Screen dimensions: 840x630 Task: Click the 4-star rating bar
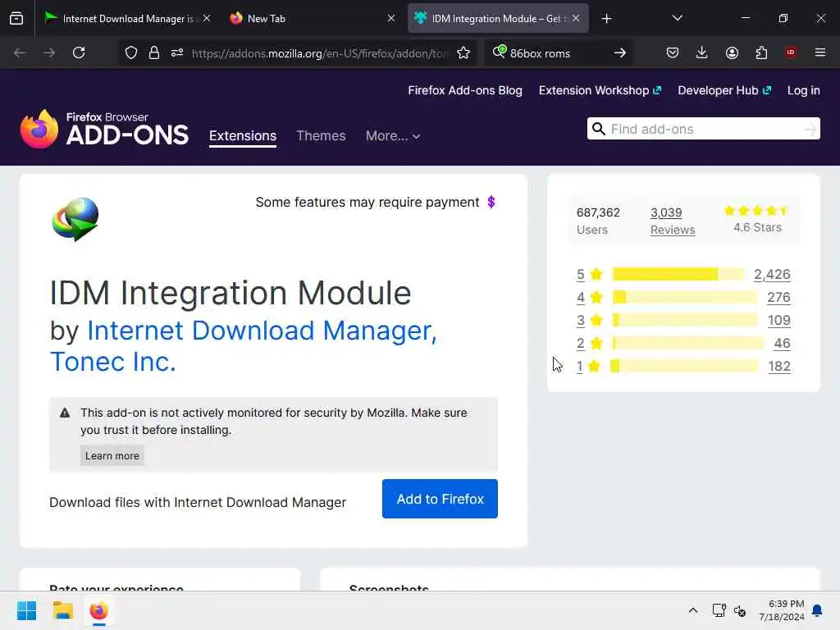(685, 297)
